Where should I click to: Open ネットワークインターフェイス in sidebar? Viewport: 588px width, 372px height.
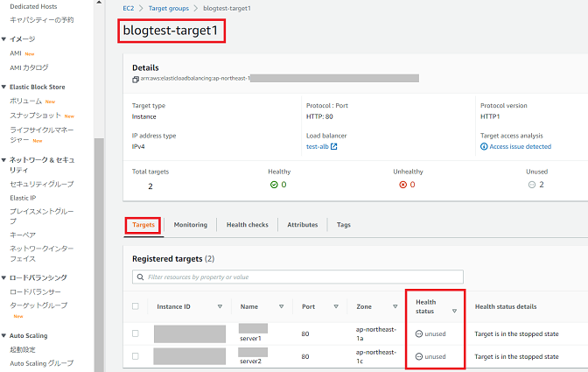pyautogui.click(x=42, y=254)
